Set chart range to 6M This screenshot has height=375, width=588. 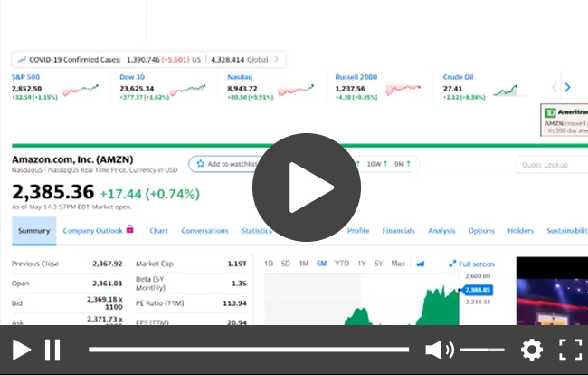pyautogui.click(x=322, y=264)
